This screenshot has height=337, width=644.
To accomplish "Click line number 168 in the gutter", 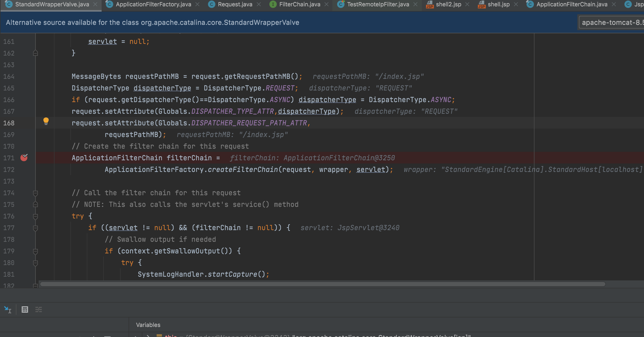I will click(x=9, y=123).
